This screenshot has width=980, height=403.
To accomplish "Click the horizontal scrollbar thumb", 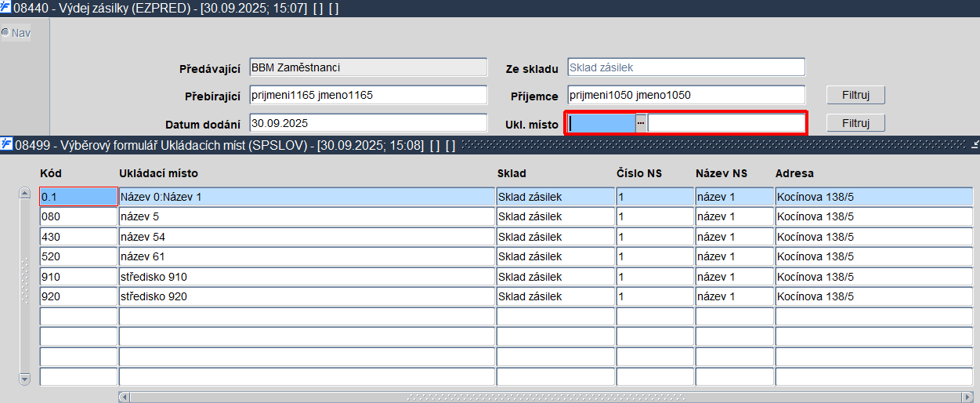I will pos(545,397).
